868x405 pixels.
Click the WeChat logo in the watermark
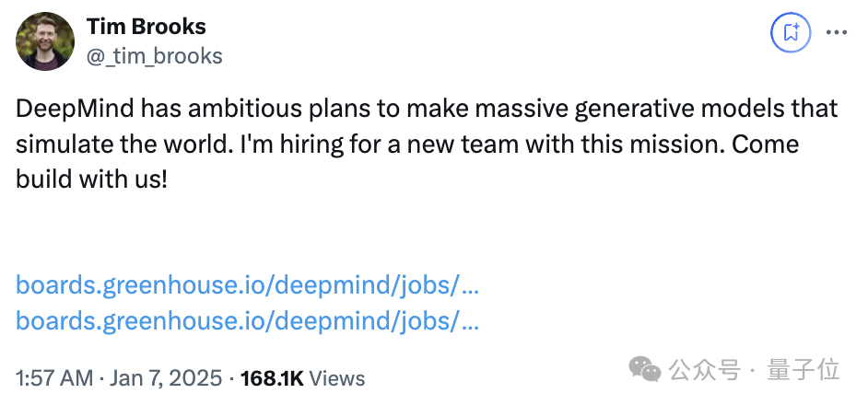click(x=644, y=369)
